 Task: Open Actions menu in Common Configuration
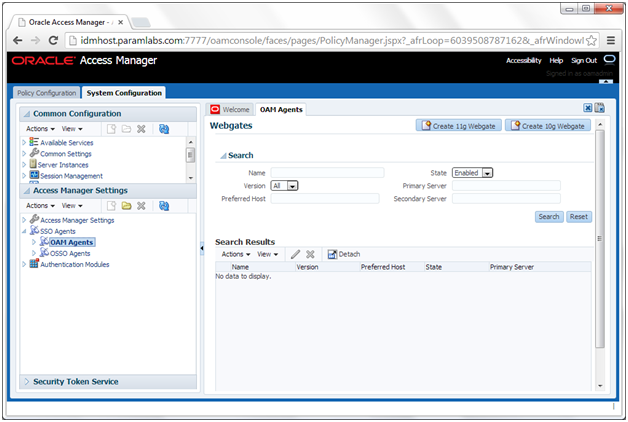pyautogui.click(x=40, y=129)
